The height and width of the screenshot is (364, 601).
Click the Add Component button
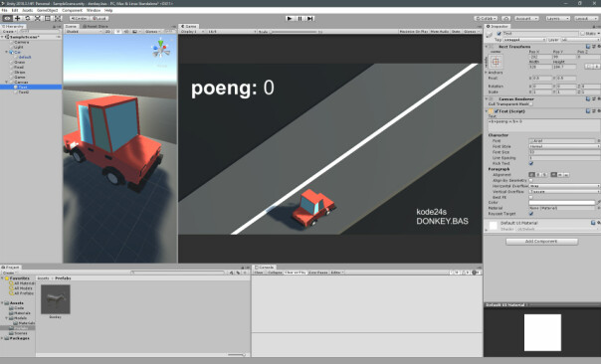coord(541,242)
